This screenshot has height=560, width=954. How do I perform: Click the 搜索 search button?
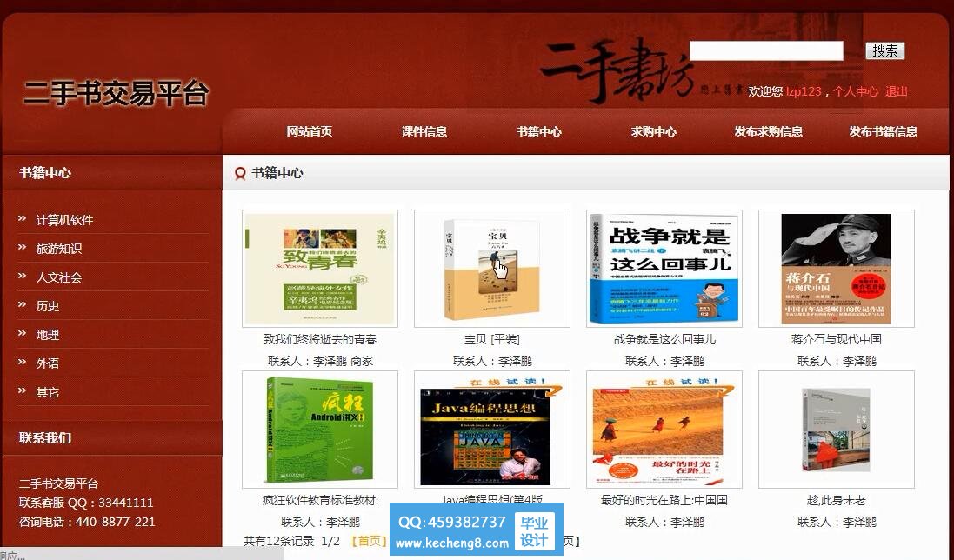(x=884, y=50)
